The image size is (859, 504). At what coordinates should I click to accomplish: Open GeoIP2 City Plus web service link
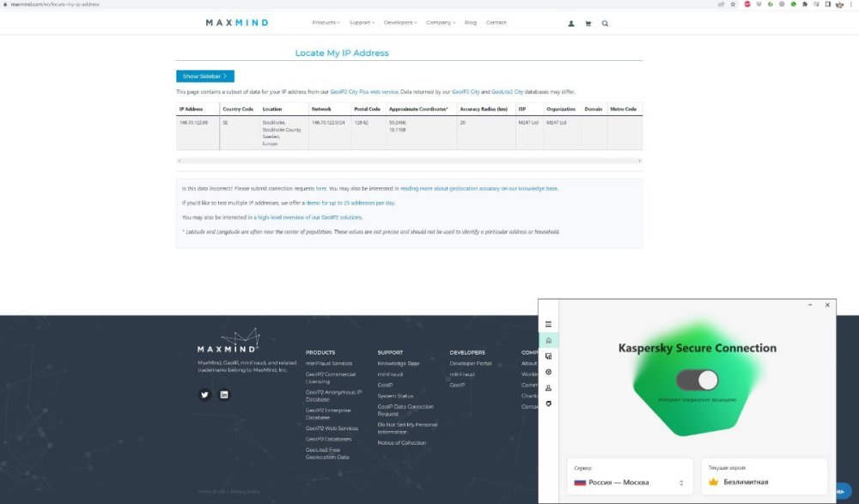[363, 92]
